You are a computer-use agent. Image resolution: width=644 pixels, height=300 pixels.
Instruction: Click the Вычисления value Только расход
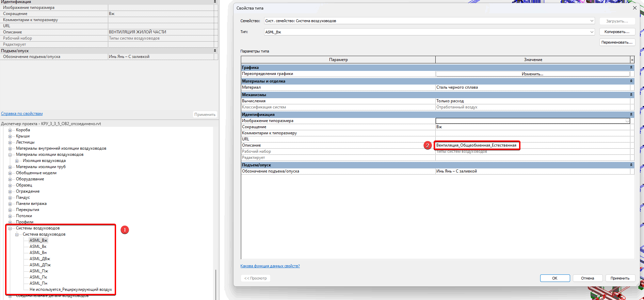(x=533, y=101)
